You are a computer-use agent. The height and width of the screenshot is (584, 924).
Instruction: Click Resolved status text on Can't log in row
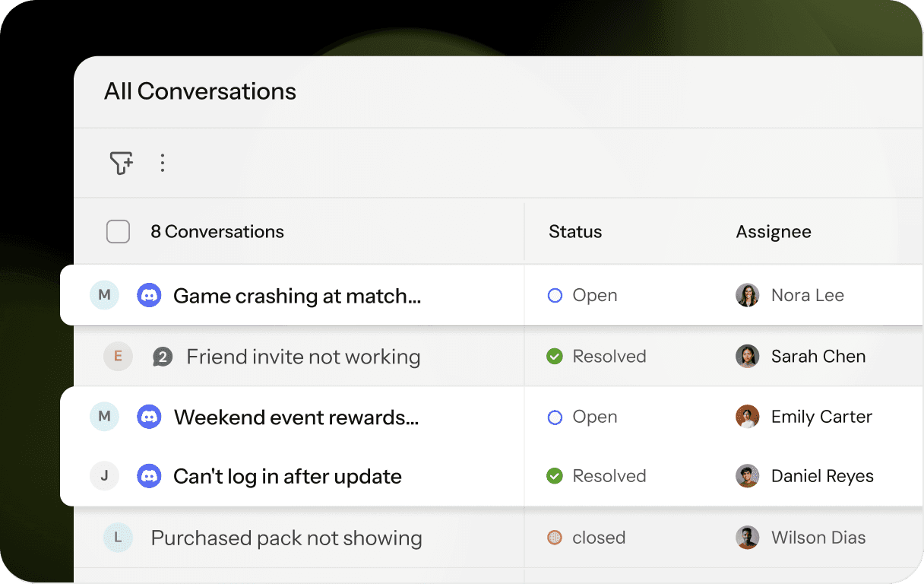609,476
